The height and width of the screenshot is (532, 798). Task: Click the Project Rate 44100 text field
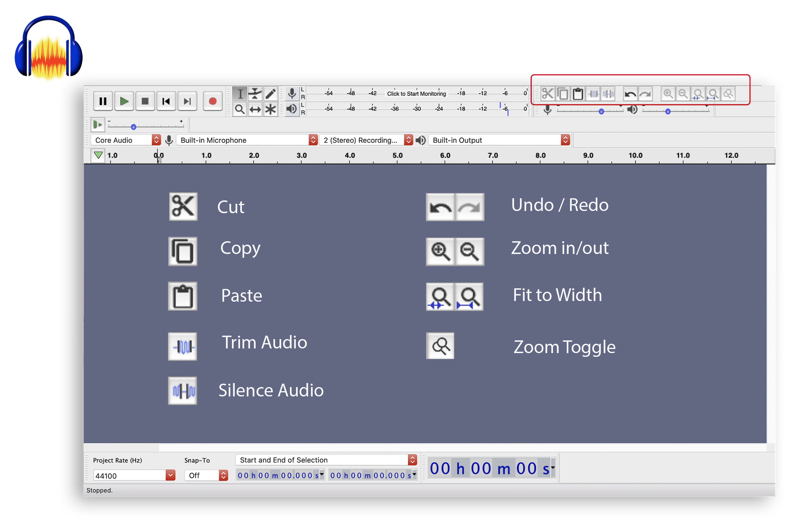coord(130,476)
